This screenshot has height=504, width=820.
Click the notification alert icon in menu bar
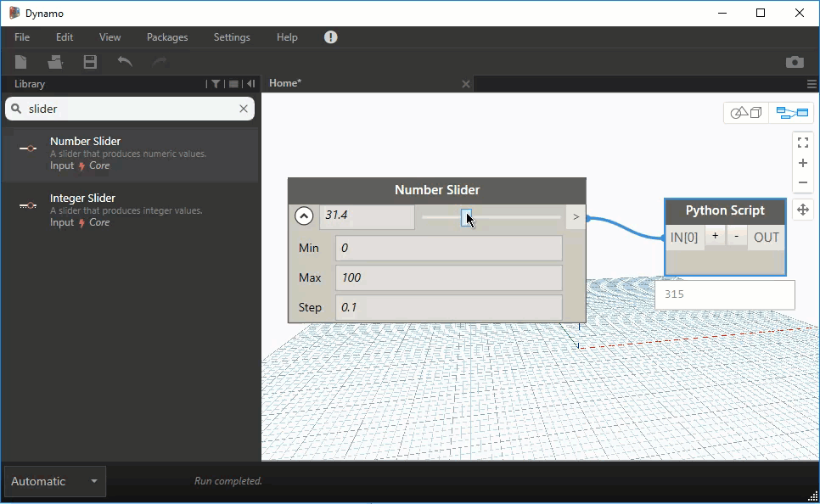[330, 37]
